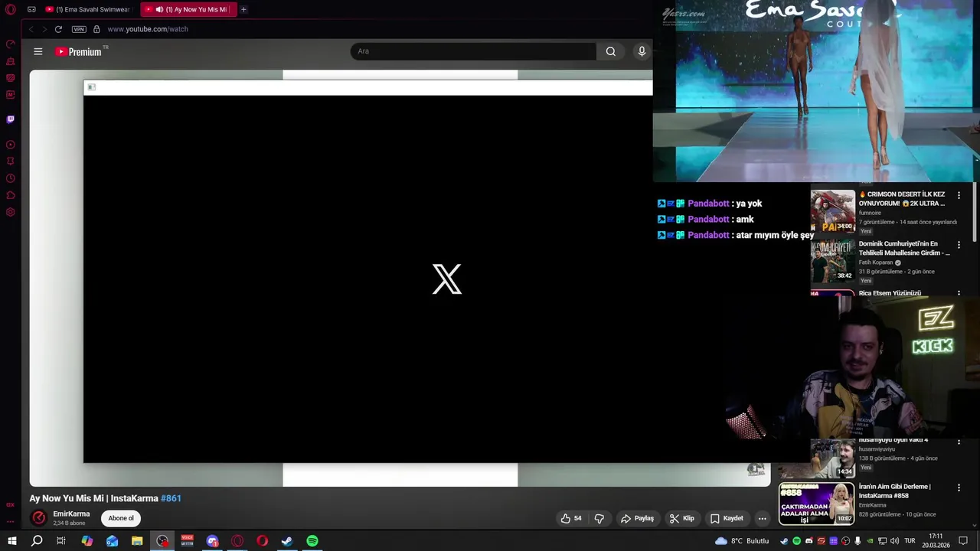The image size is (980, 551).
Task: Dislike the video with thumbs down
Action: point(599,518)
